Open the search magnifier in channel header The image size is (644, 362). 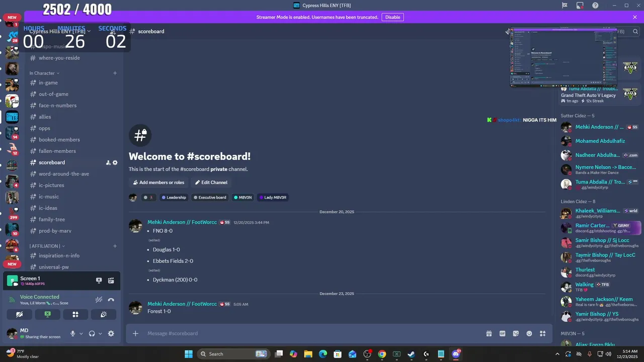coord(635,32)
